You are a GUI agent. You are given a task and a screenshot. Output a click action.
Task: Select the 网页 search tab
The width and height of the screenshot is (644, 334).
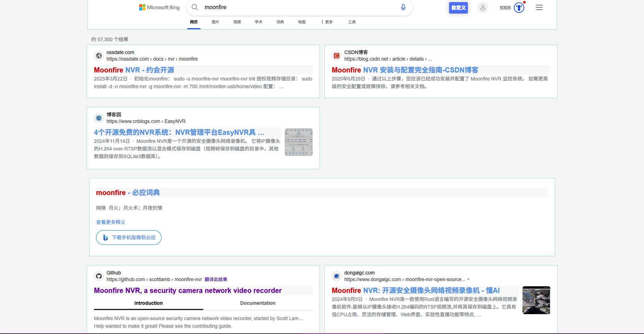[x=194, y=22]
